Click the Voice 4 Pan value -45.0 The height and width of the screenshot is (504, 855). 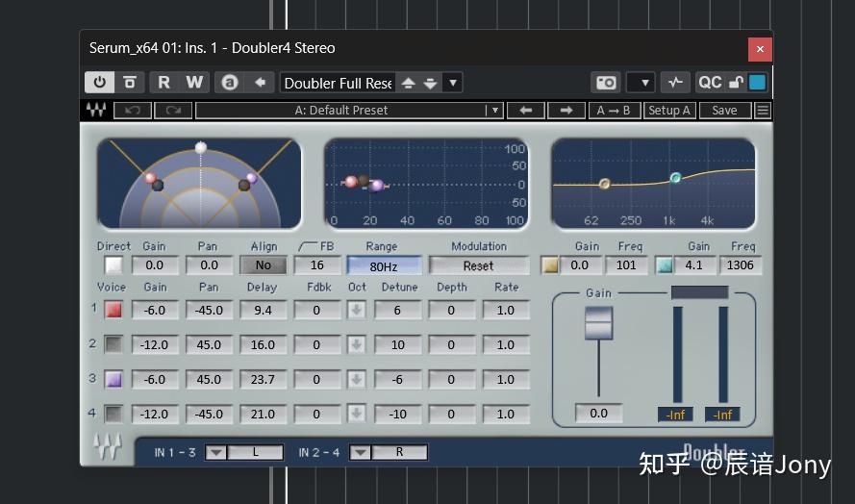pyautogui.click(x=209, y=414)
